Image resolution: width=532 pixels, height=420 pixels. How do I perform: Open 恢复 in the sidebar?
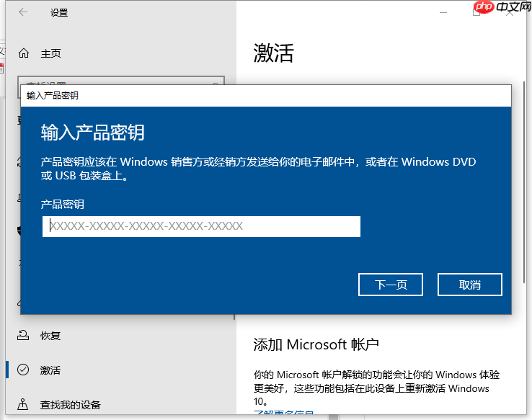[50, 336]
